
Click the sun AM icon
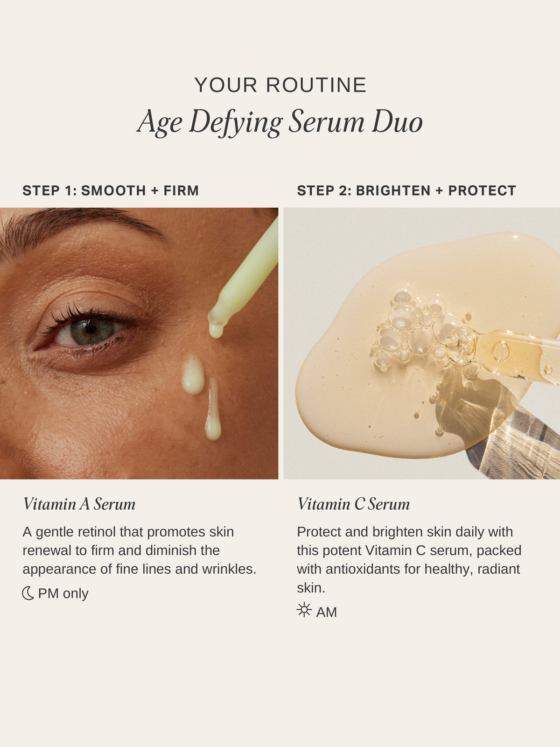coord(304,610)
